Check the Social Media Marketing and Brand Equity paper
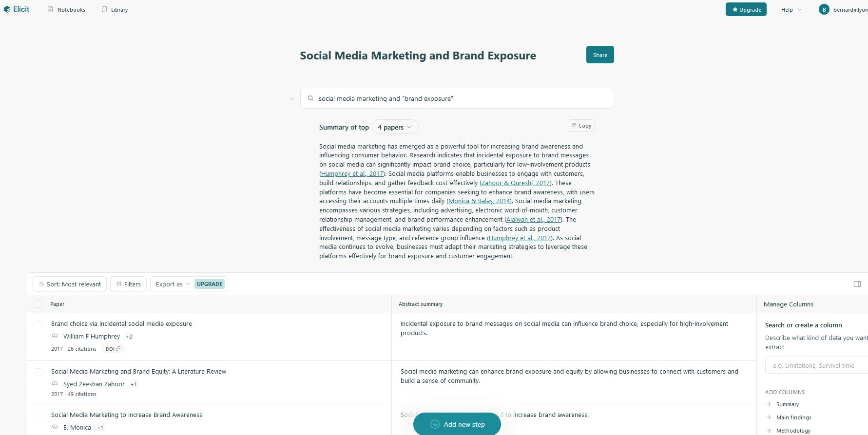868x435 pixels. tap(39, 372)
